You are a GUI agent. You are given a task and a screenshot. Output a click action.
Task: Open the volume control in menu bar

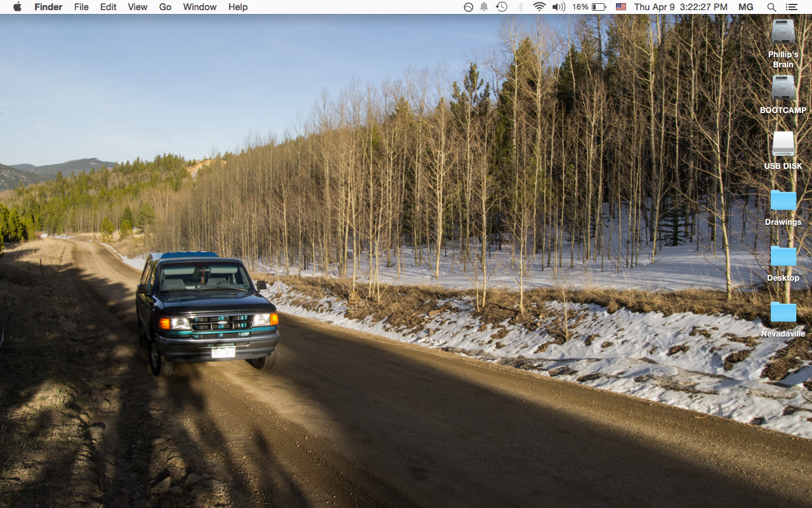(558, 7)
